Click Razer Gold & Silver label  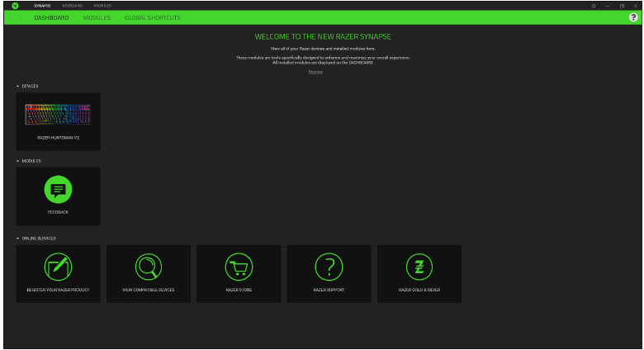tap(419, 290)
